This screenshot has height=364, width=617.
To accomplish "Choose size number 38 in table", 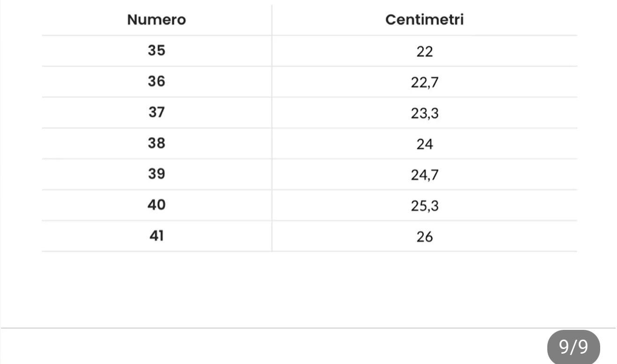I will click(156, 143).
